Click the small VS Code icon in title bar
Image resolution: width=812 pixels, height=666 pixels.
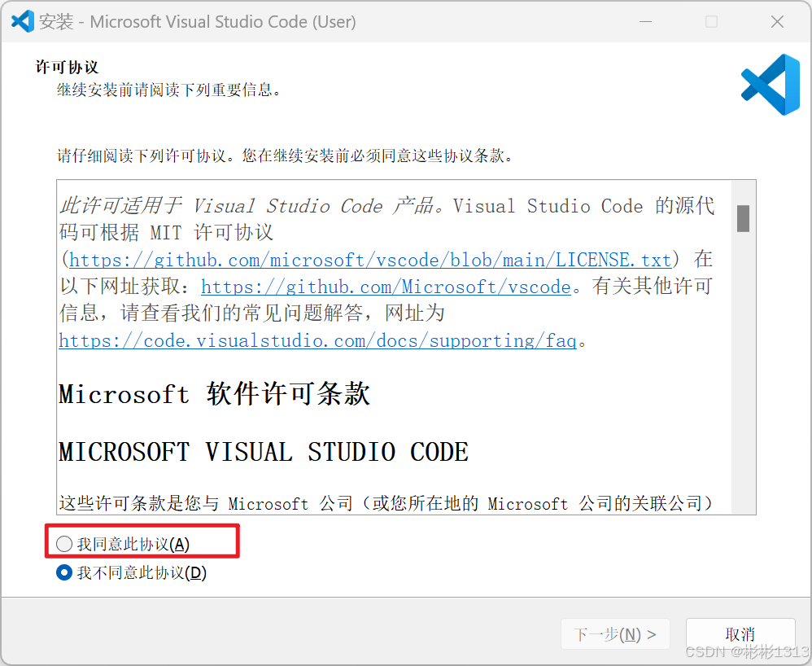tap(22, 21)
